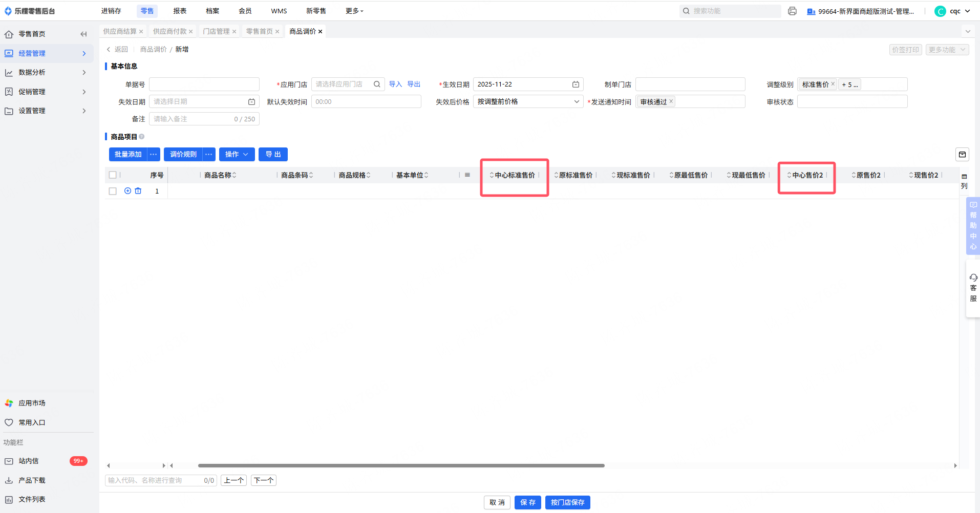
Task: Focus the 搜索功能 search box
Action: click(x=730, y=11)
